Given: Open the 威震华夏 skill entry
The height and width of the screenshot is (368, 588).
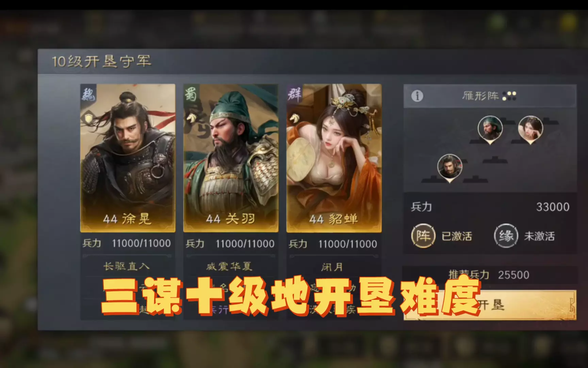Looking at the screenshot, I should pos(230,266).
